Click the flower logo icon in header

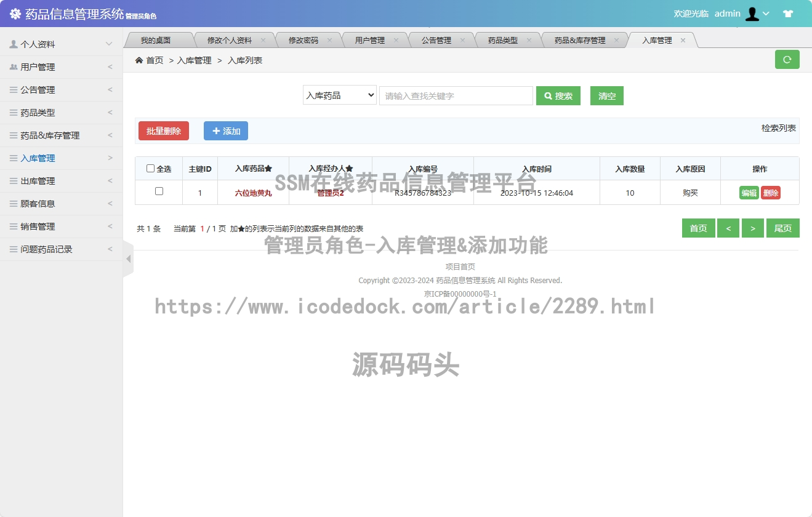click(x=15, y=14)
